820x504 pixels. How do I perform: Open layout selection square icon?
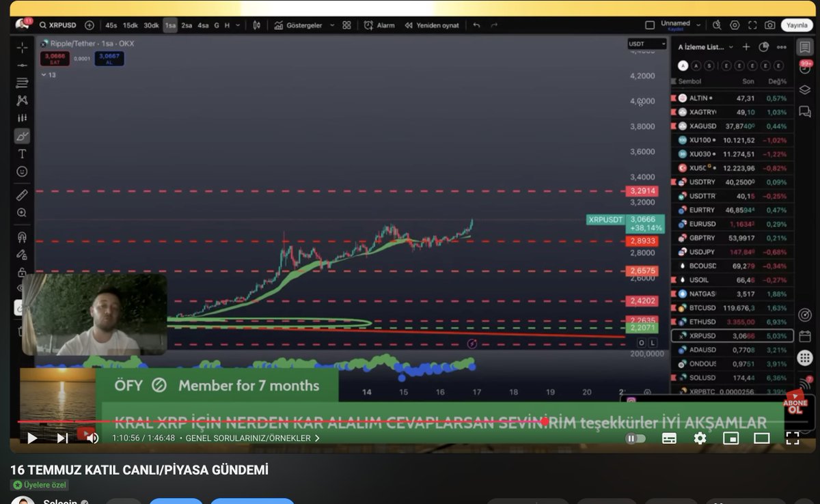[650, 25]
